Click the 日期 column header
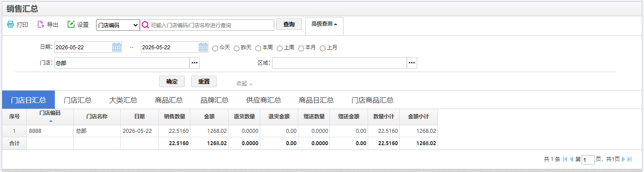Screen dimensions: 644x172 click(140, 117)
